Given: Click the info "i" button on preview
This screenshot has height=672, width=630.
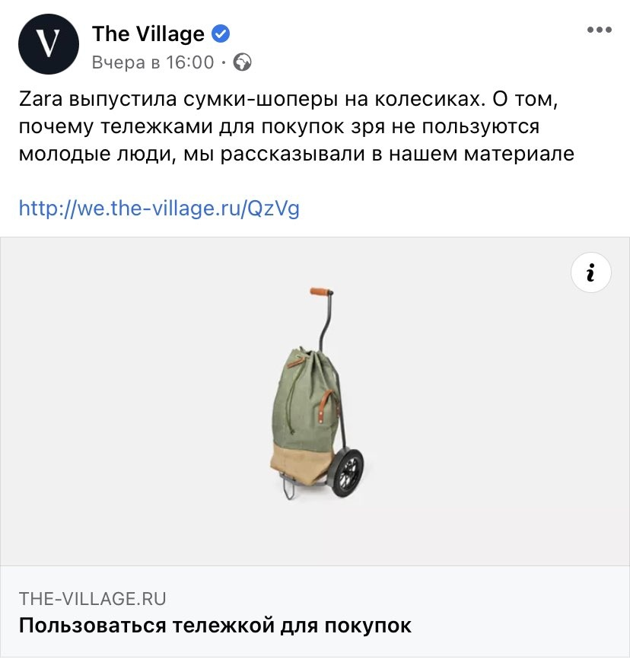Looking at the screenshot, I should point(591,272).
